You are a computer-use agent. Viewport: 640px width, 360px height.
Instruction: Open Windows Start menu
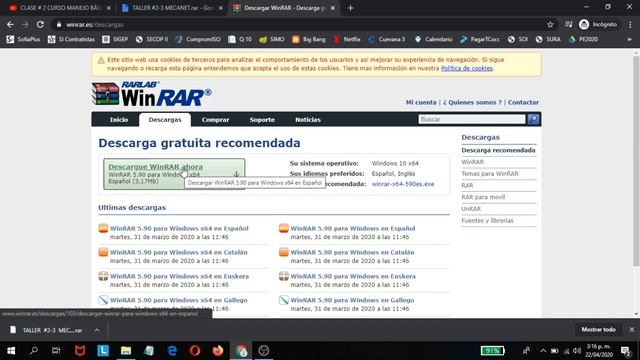[x=11, y=351]
